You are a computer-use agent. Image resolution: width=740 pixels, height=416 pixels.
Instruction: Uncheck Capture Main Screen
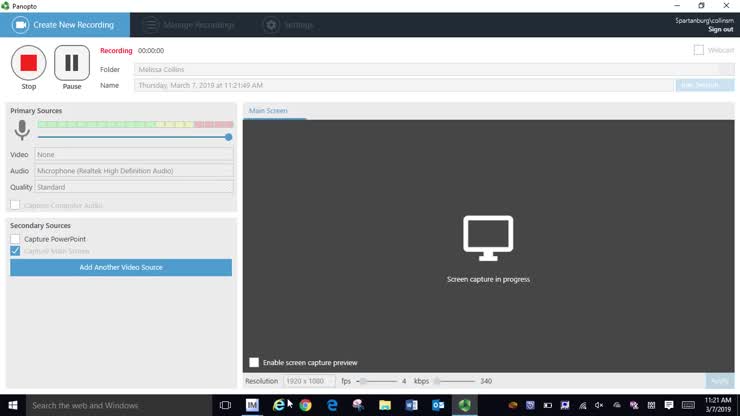coord(15,251)
